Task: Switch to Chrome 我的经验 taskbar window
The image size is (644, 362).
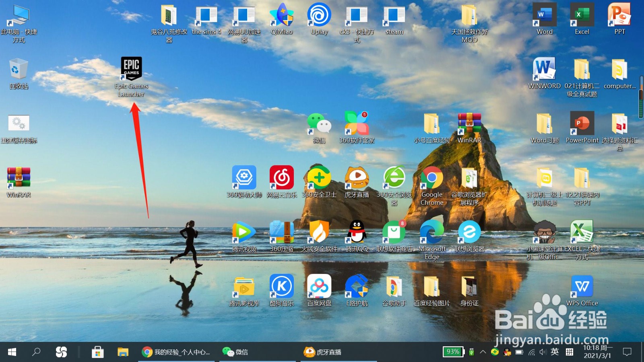Action: [176, 352]
